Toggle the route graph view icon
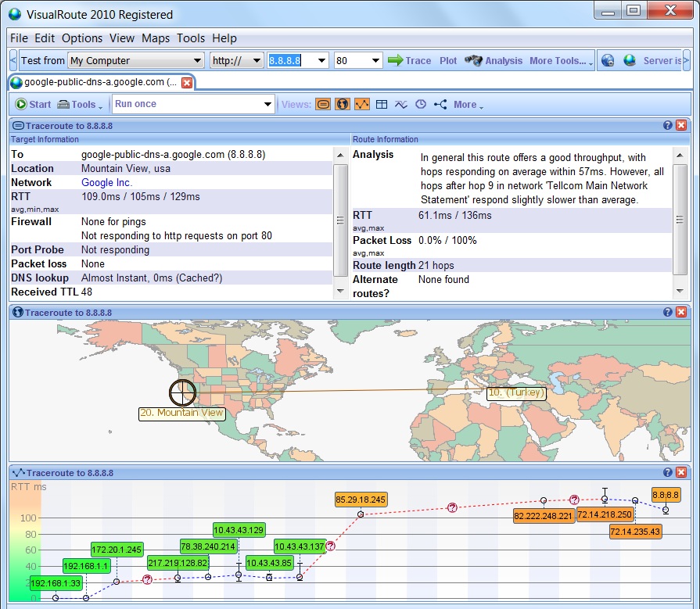 coord(362,105)
